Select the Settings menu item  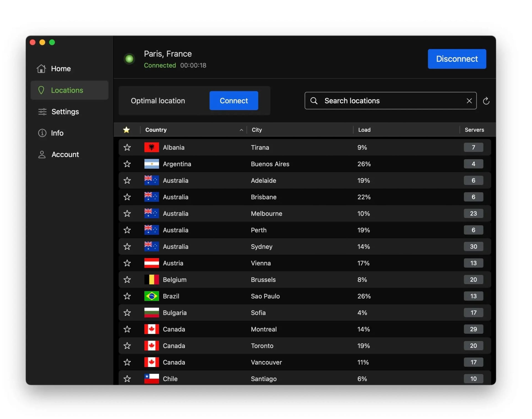(70, 112)
